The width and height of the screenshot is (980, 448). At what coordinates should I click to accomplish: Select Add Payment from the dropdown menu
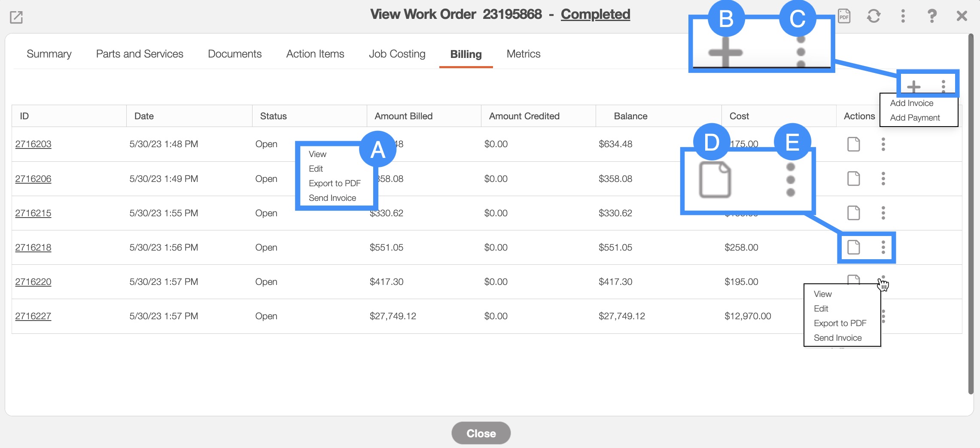tap(915, 118)
